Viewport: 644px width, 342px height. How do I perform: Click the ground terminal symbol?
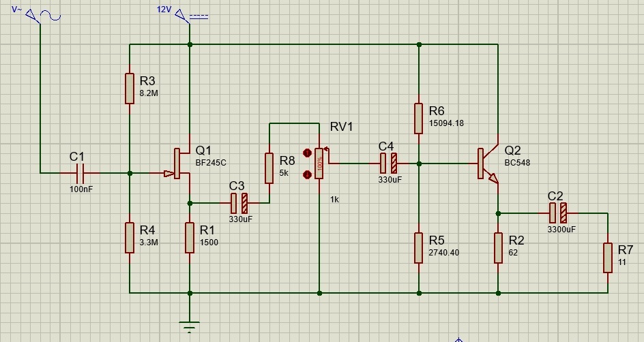pos(190,326)
